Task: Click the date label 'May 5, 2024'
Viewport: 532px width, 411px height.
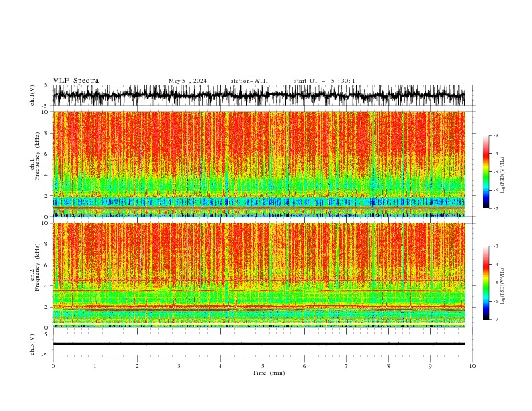Action: pyautogui.click(x=187, y=81)
